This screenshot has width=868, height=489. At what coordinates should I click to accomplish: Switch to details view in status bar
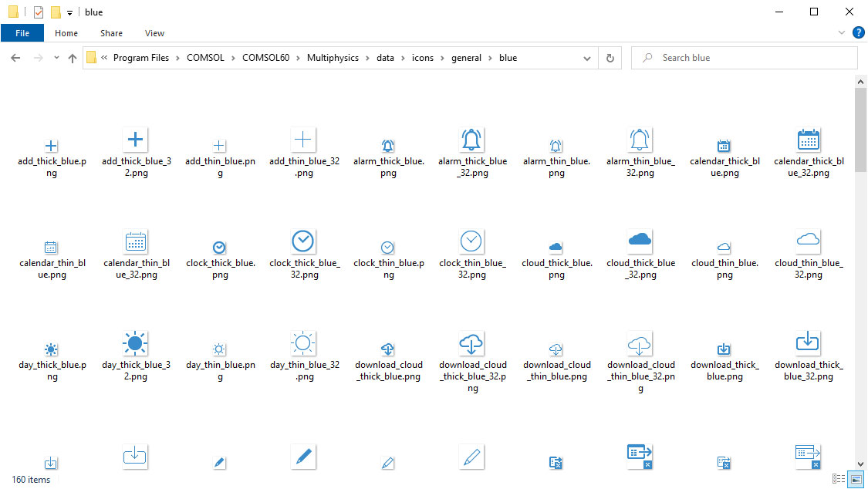click(839, 479)
